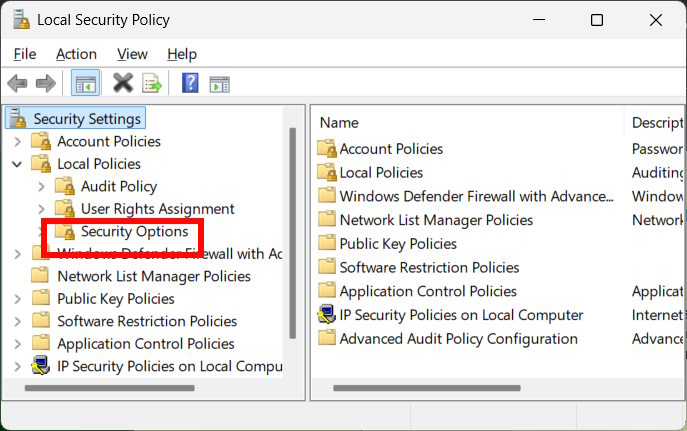
Task: Select Security Options in tree
Action: (x=135, y=231)
